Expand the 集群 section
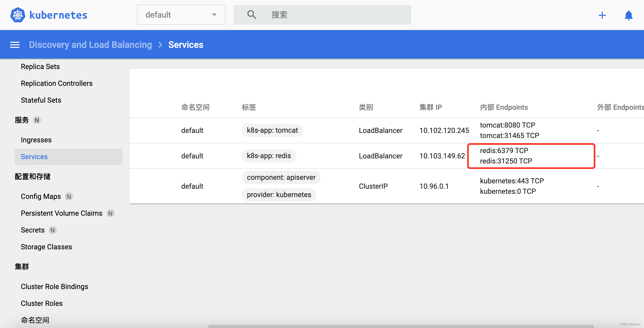The image size is (644, 328). coord(21,266)
